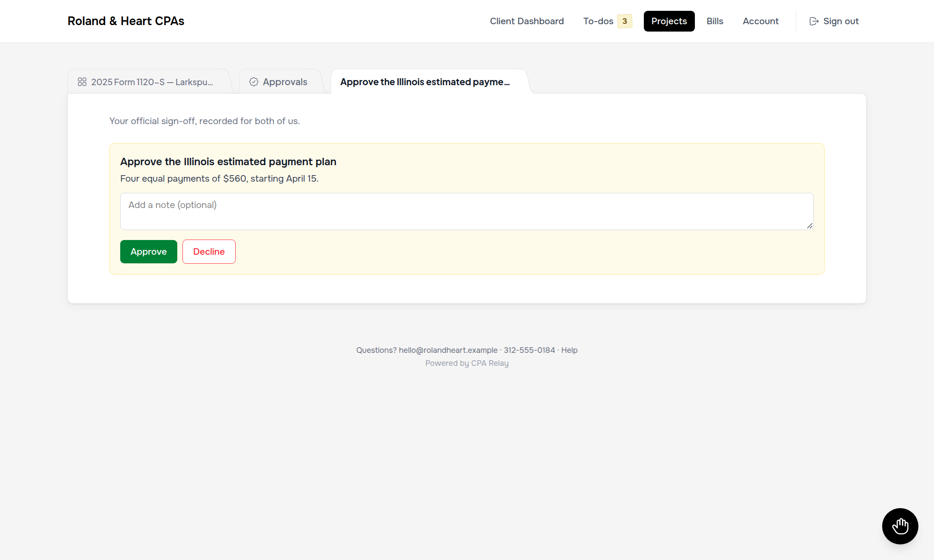Screen dimensions: 934x560
Task: Click the 312-555-0184 phone number
Action: (529, 350)
